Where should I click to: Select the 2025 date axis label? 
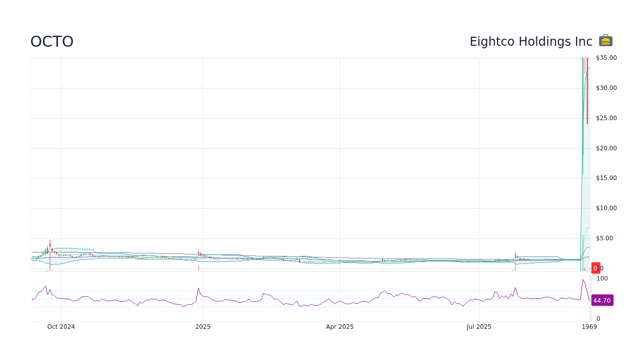(203, 326)
